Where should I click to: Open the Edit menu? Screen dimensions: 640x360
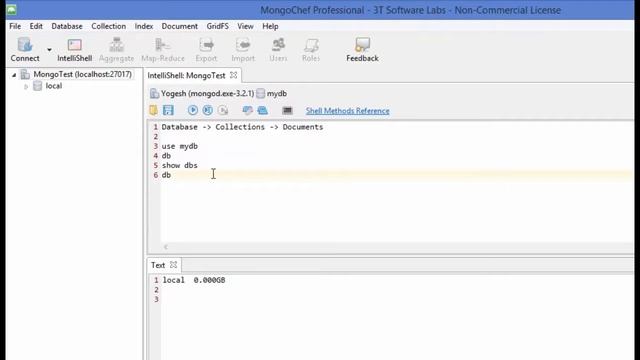click(x=36, y=26)
